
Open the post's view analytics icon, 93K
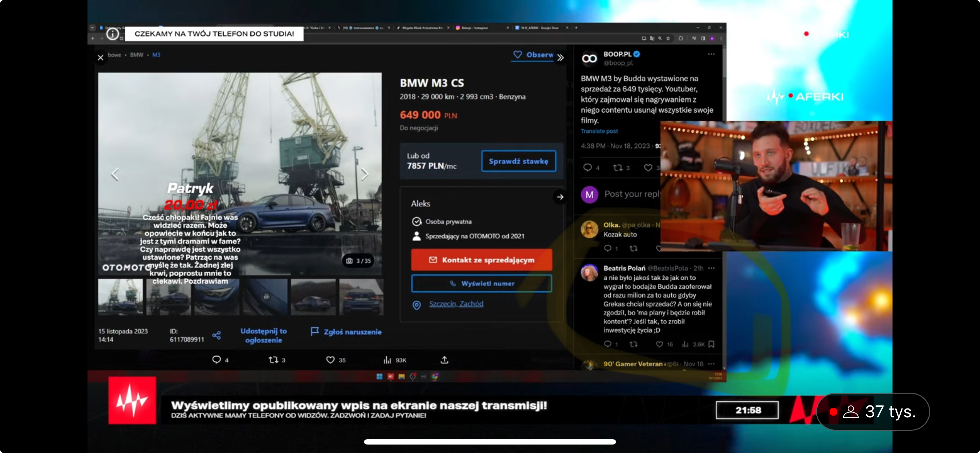387,360
